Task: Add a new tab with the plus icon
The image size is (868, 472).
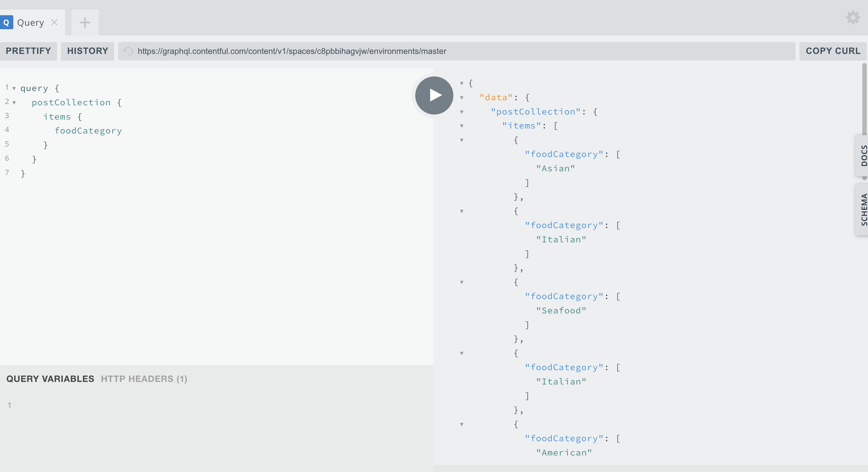Action: coord(85,23)
